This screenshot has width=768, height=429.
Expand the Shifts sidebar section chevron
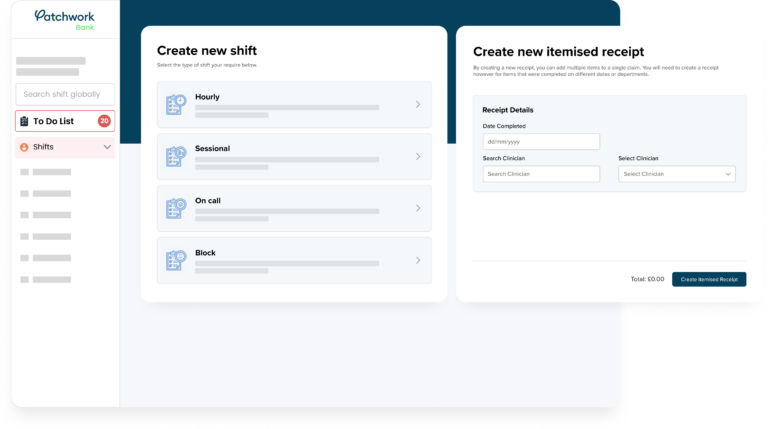(x=107, y=147)
